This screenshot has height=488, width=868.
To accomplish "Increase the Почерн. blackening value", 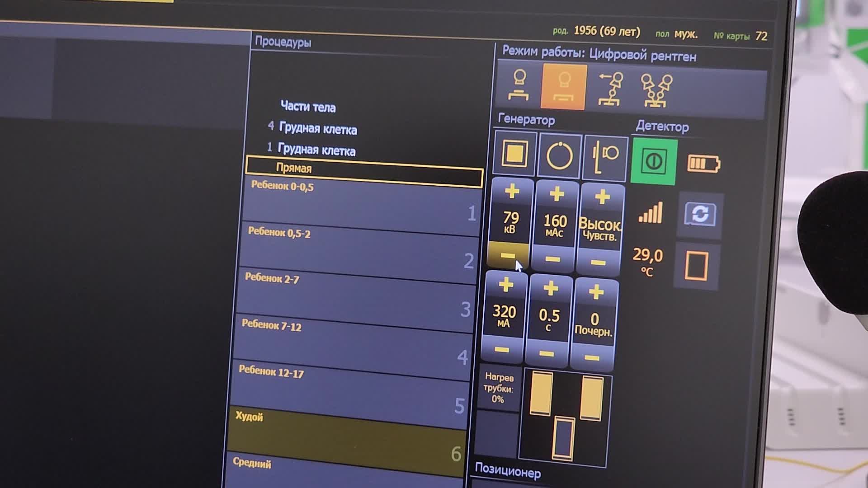I will (x=596, y=292).
